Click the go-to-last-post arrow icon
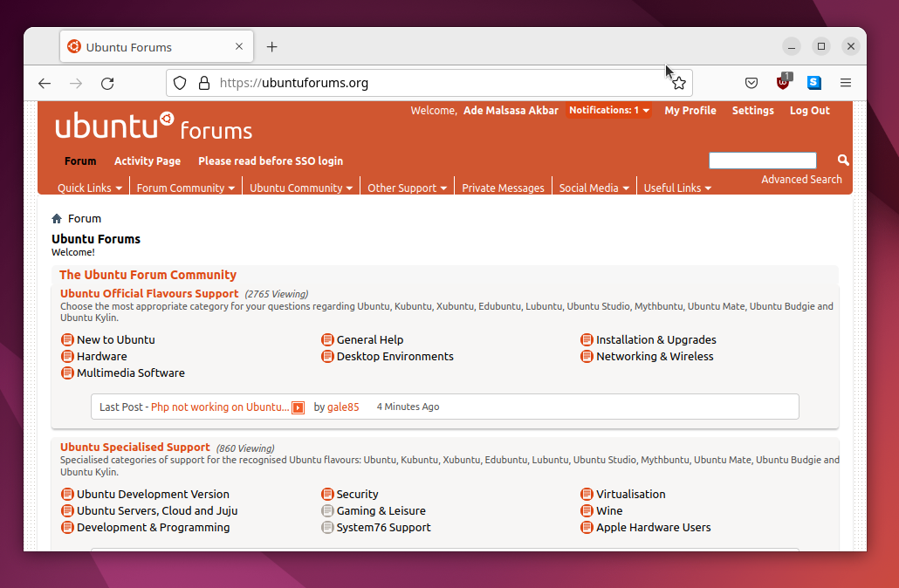This screenshot has height=588, width=899. [299, 407]
